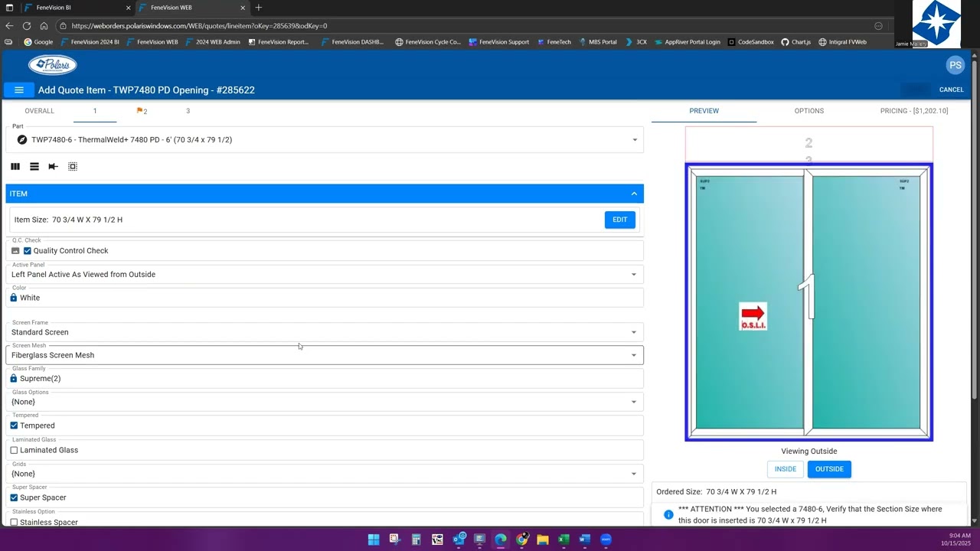Show the OUTSIDE preview view
This screenshot has height=551, width=980.
[829, 469]
